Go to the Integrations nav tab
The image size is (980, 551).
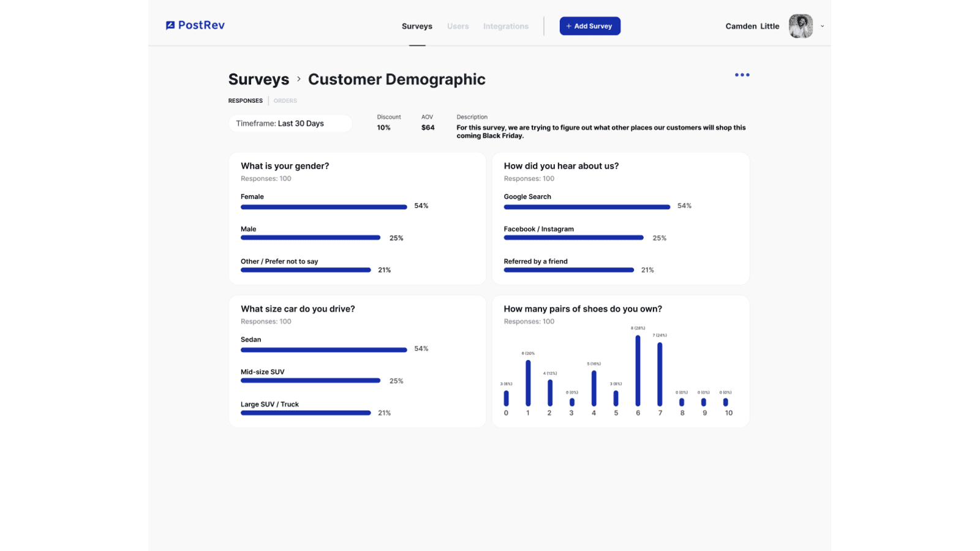tap(505, 26)
